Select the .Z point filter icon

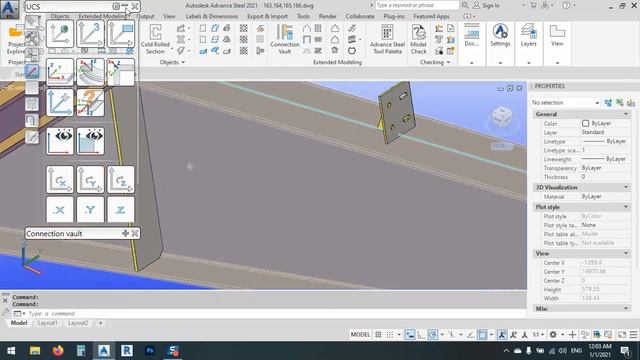pos(121,210)
